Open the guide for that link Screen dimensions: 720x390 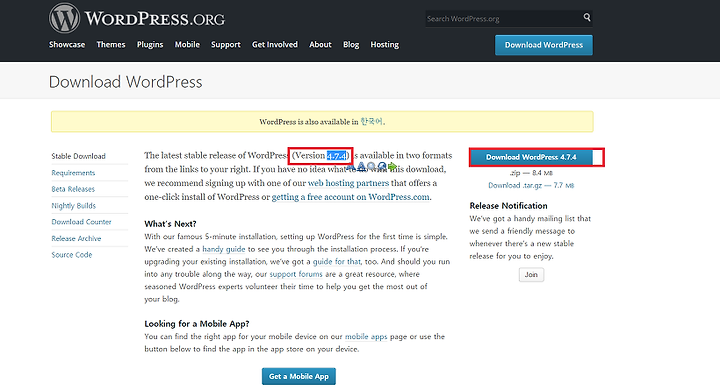tap(337, 261)
